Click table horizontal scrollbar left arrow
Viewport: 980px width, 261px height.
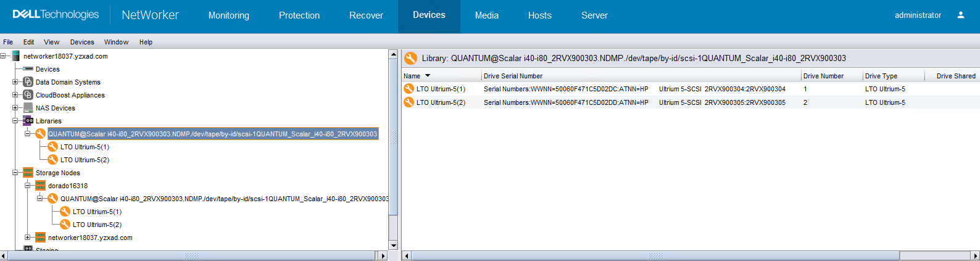[406, 255]
